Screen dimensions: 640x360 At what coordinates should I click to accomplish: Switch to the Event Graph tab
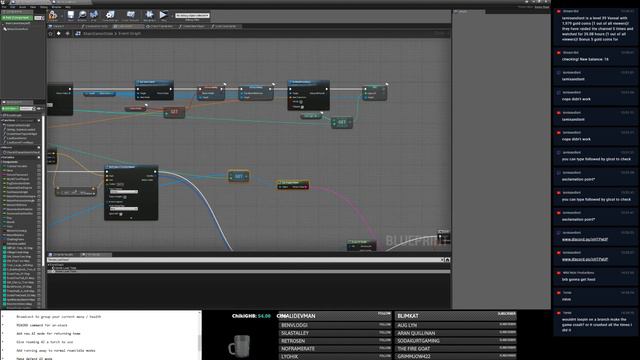tap(128, 27)
